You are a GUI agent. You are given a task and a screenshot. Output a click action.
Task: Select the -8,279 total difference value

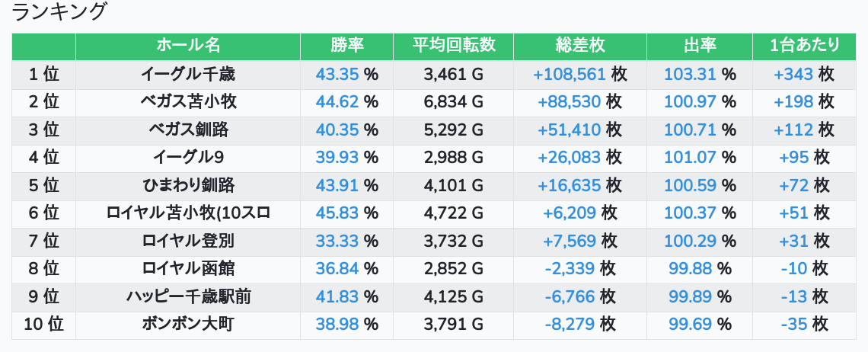pos(569,325)
